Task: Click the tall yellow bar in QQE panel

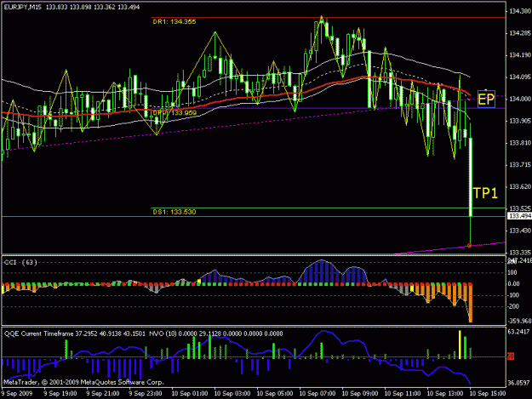Action: 460,345
